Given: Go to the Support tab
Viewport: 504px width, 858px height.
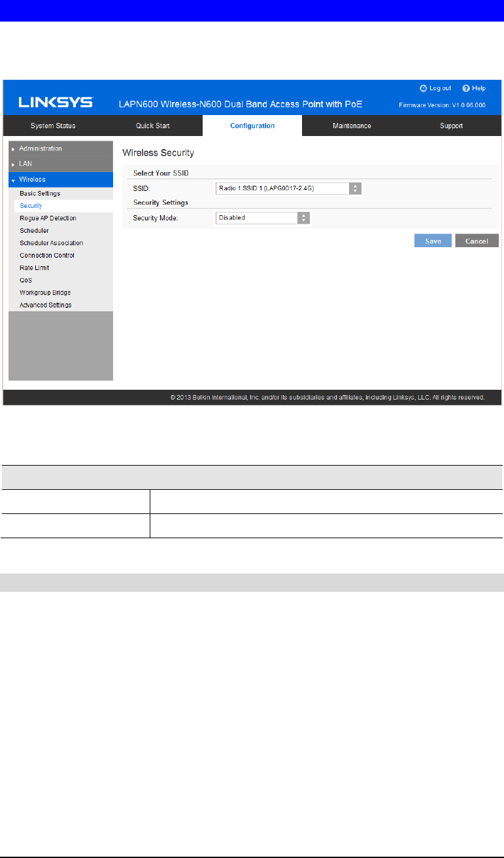Looking at the screenshot, I should 451,126.
